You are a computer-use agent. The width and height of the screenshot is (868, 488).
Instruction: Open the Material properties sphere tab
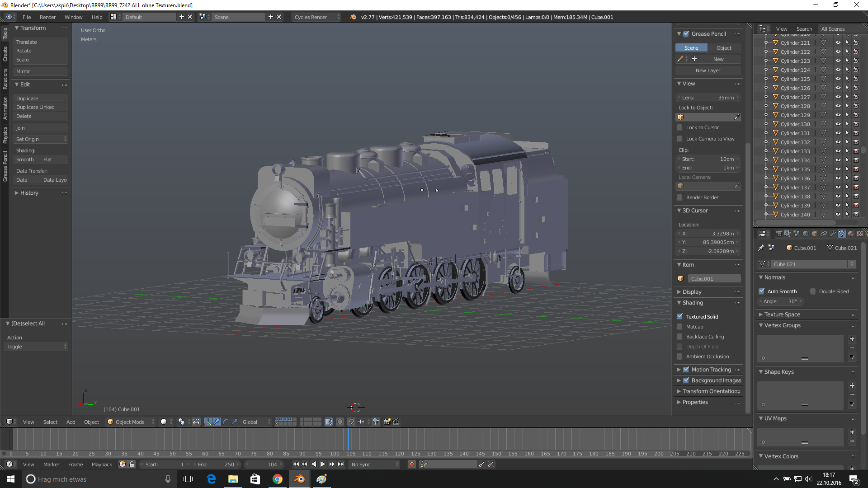(851, 234)
